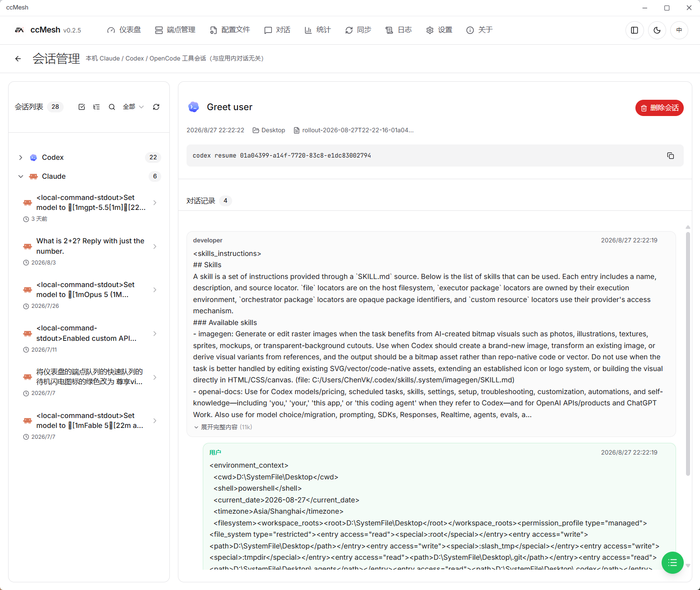Delete this session with 删除会话
The image size is (700, 590).
point(659,108)
